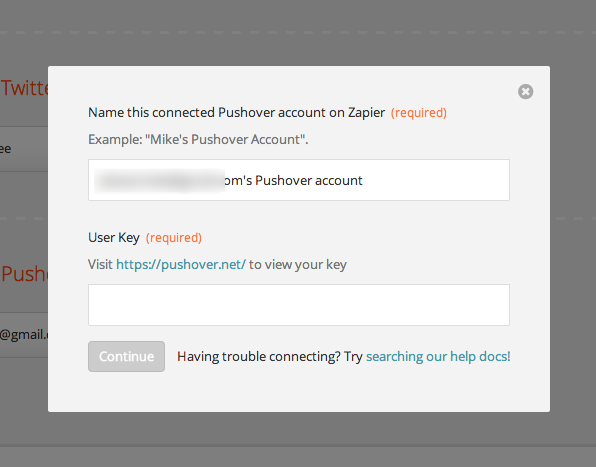
Task: Click the background row ending in 'ee'
Action: click(x=24, y=149)
